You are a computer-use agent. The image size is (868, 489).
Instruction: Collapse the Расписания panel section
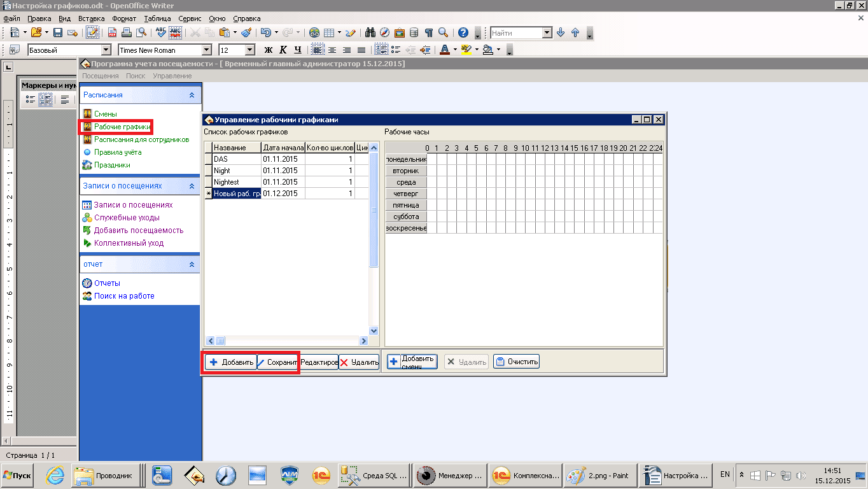(192, 95)
